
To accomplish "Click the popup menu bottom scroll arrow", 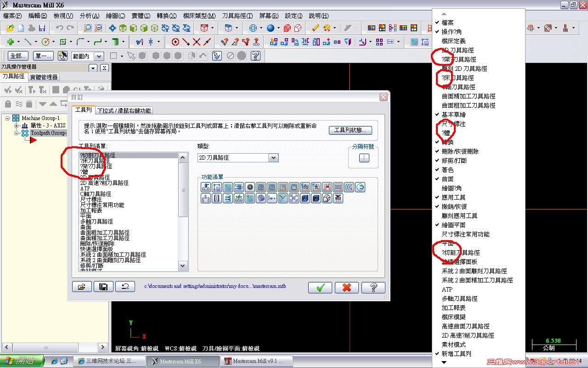I will coord(444,362).
